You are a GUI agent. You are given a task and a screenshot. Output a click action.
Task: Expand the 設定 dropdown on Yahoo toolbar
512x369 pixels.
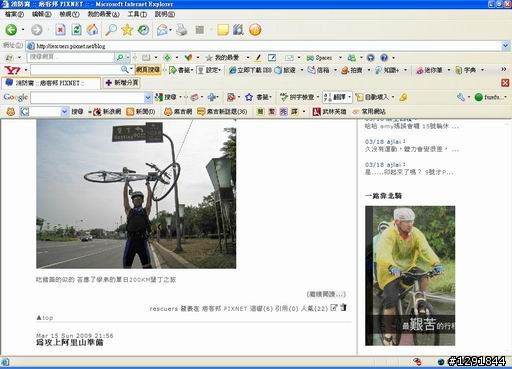tap(220, 70)
